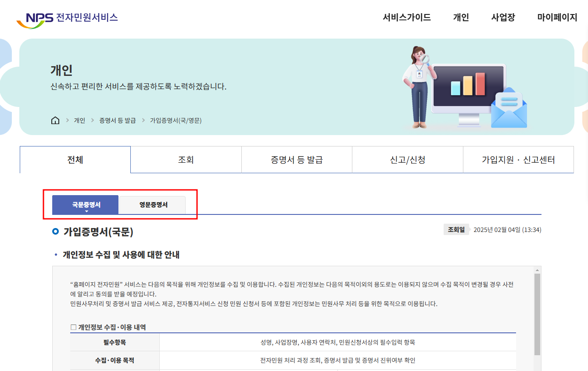Click the 조회일 date label badge
This screenshot has height=371, width=588.
pos(455,229)
